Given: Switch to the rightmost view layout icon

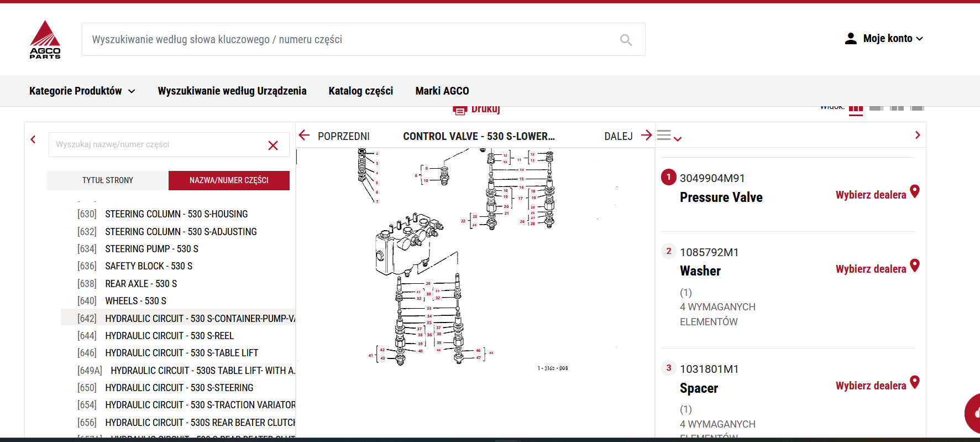Looking at the screenshot, I should (x=917, y=108).
